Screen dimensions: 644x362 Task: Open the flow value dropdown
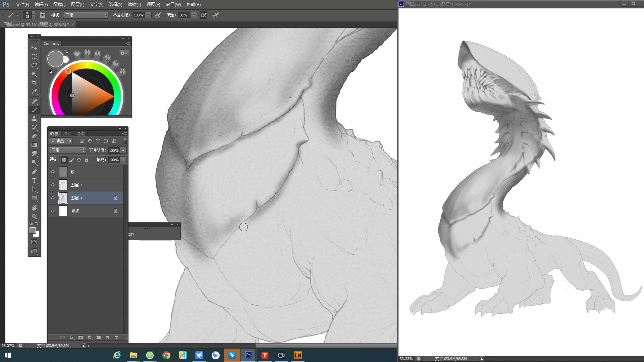coord(194,15)
